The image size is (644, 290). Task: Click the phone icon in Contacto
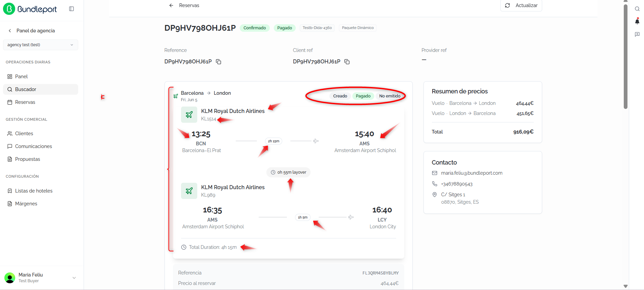(x=435, y=184)
